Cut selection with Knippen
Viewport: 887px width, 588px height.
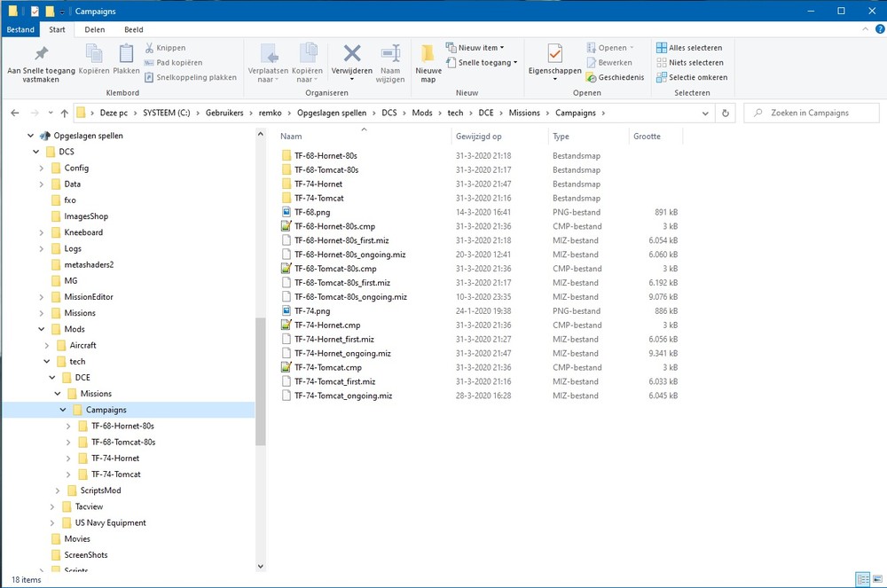[x=165, y=48]
